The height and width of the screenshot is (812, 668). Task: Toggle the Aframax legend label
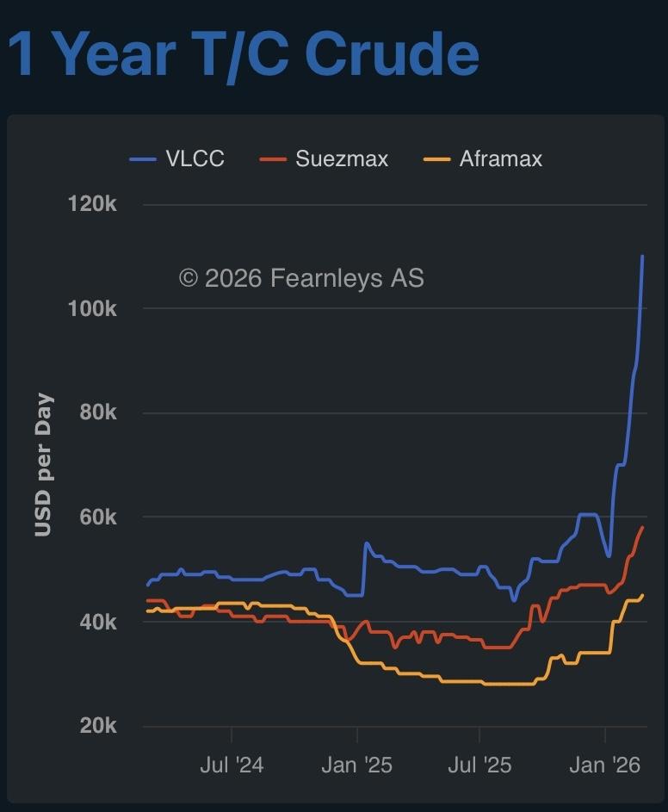coord(501,159)
